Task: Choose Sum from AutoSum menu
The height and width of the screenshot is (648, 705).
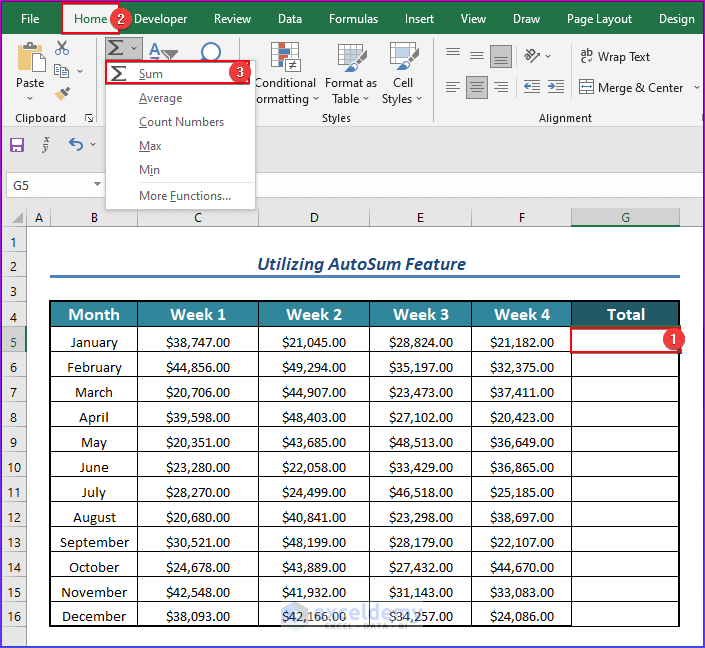Action: click(x=178, y=73)
